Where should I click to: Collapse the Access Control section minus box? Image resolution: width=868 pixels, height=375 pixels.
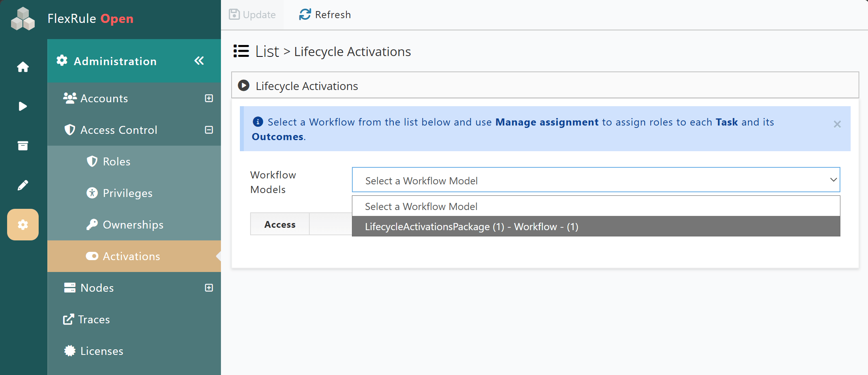tap(209, 130)
